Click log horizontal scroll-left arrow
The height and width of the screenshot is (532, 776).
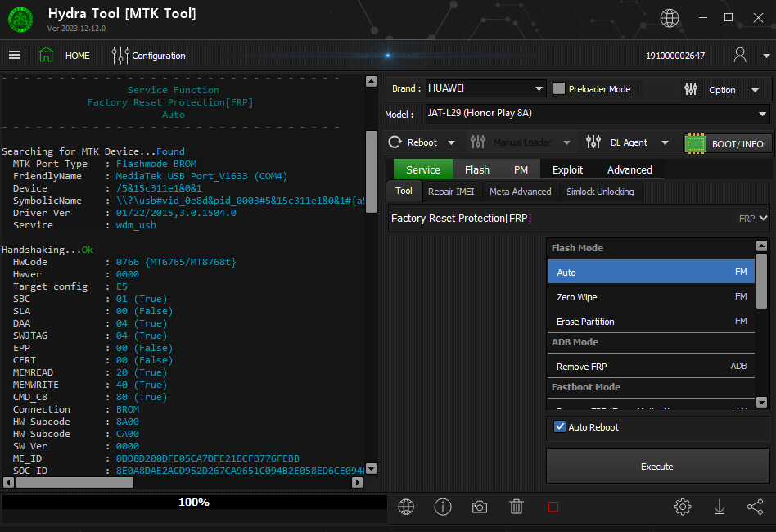pos(8,482)
